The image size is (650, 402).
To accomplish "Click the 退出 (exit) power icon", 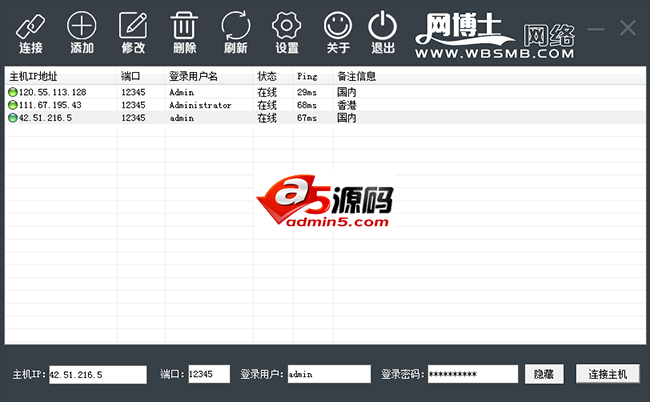I will (382, 26).
